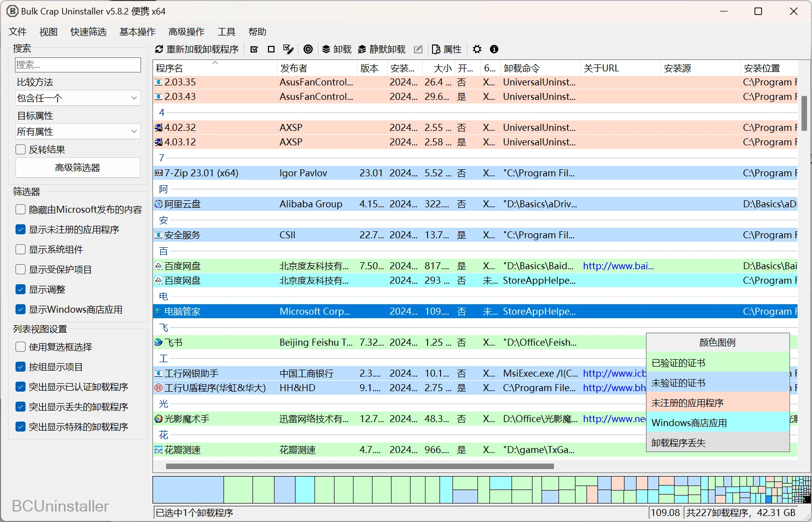Viewport: 812px width, 522px height.
Task: Uncheck 显示Windows商店应用 checkbox
Action: pos(20,309)
